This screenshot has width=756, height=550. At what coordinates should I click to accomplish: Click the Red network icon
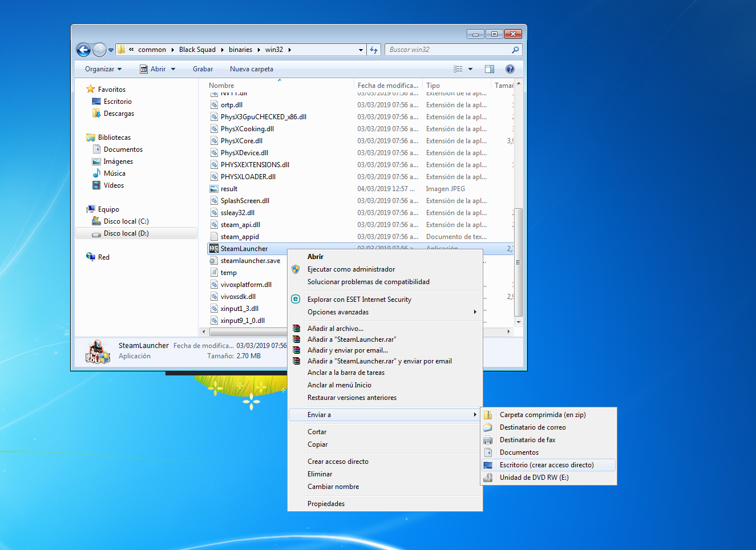91,257
